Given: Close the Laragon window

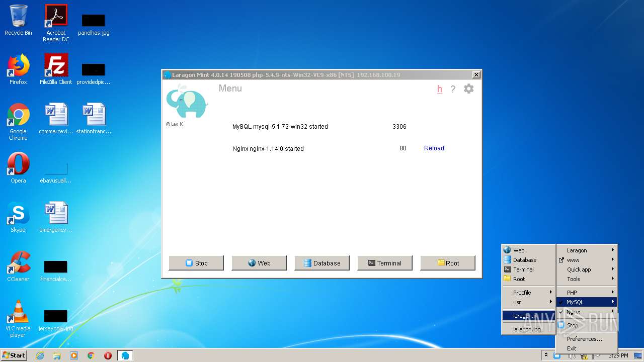Looking at the screenshot, I should pyautogui.click(x=476, y=75).
